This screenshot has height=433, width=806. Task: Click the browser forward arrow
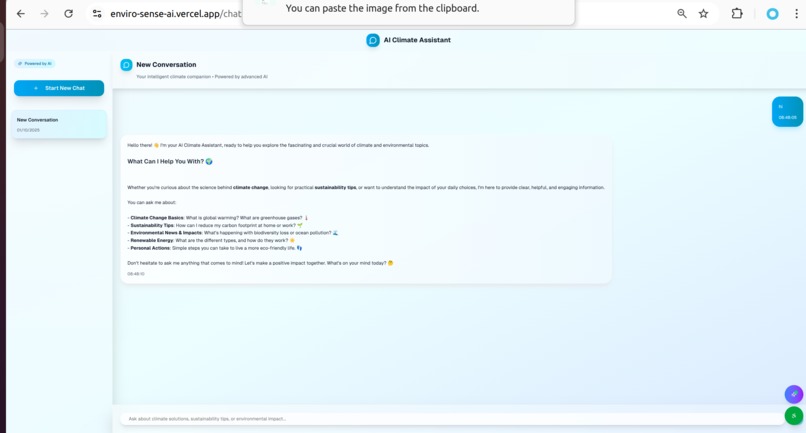coord(45,14)
